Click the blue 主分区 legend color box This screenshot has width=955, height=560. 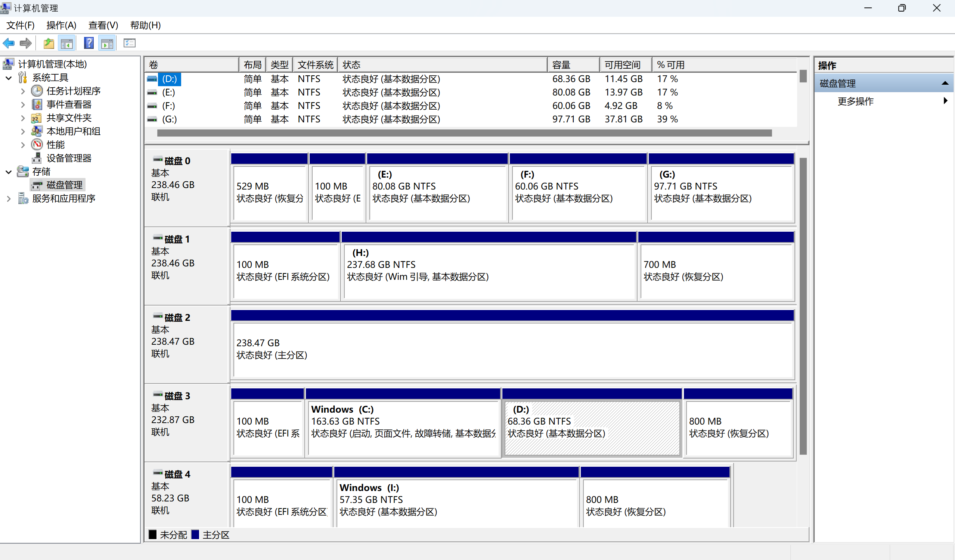point(196,535)
